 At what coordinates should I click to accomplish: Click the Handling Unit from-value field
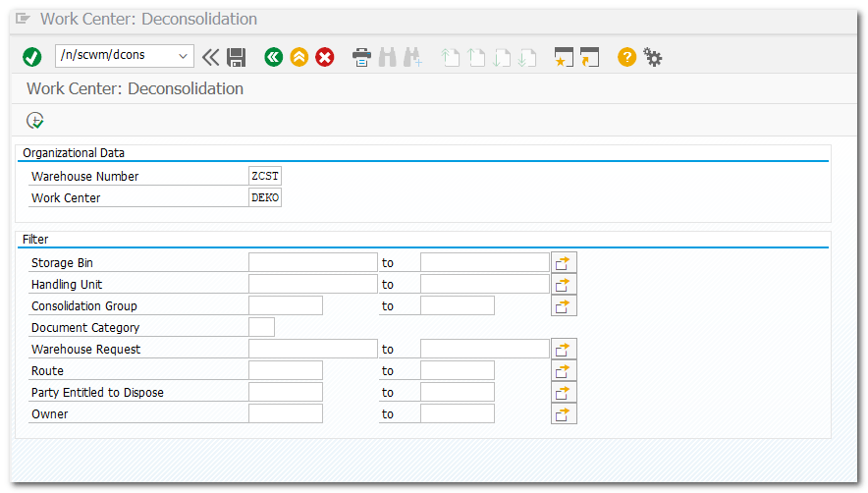pos(312,284)
